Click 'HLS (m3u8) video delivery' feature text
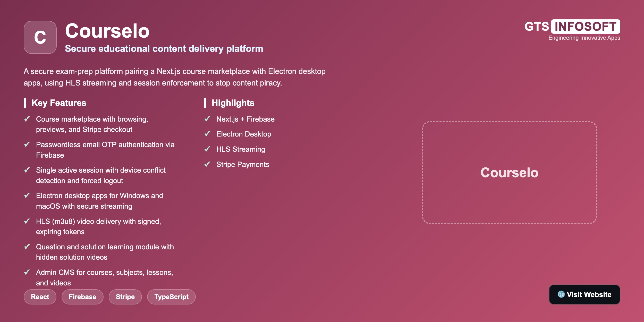 pyautogui.click(x=98, y=226)
